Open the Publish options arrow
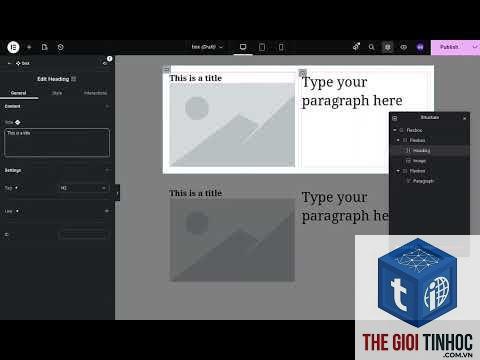 pos(475,47)
